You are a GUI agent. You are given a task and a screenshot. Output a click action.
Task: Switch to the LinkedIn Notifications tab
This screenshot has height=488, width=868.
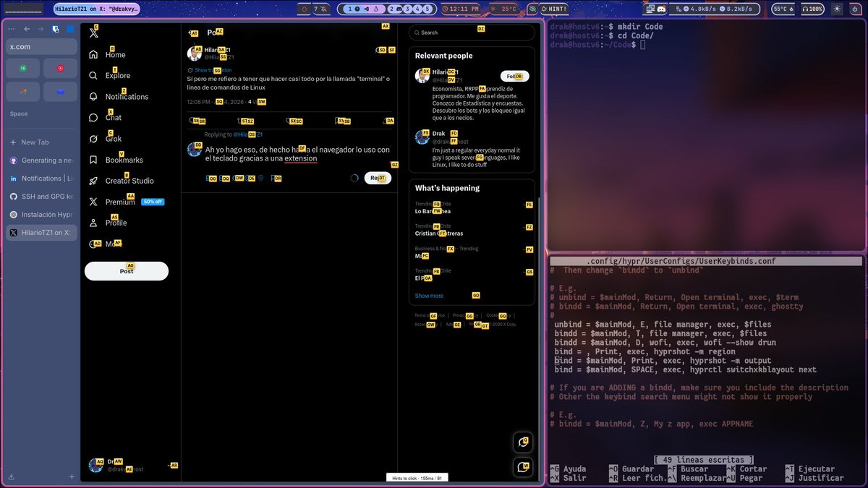[x=41, y=179]
